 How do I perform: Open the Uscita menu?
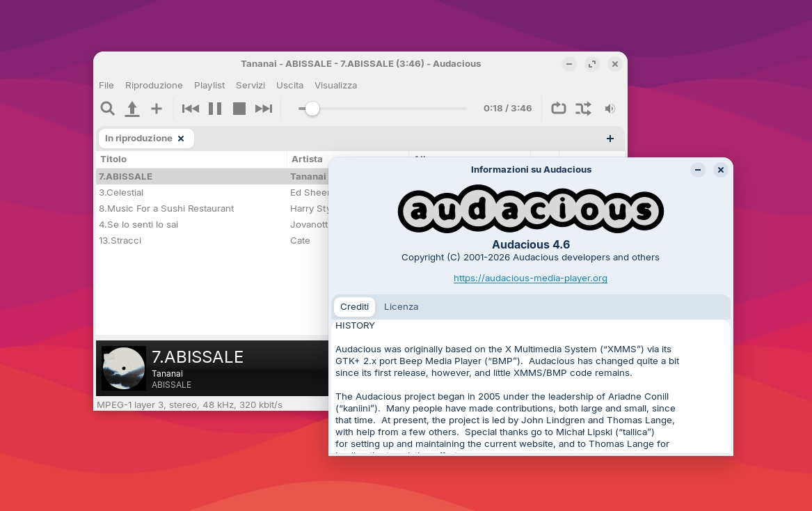289,86
